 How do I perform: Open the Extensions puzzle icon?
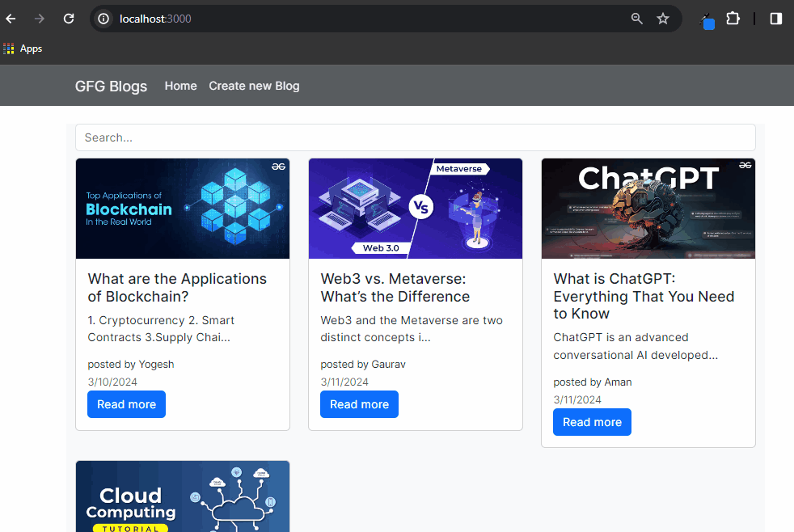733,19
